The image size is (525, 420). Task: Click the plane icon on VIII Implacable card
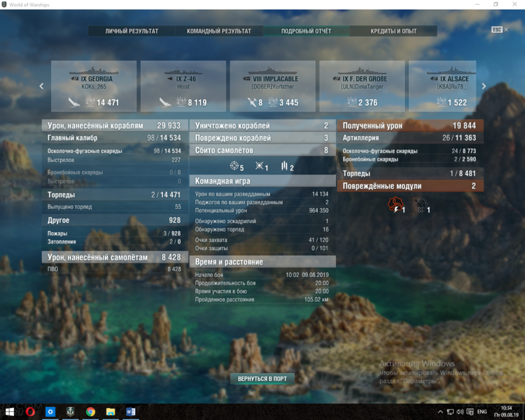252,102
